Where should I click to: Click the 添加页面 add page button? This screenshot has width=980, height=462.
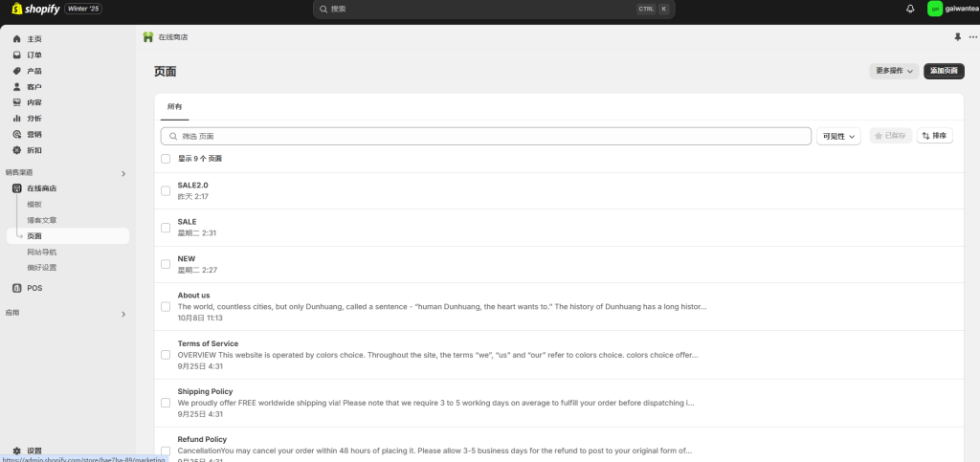[x=943, y=71]
